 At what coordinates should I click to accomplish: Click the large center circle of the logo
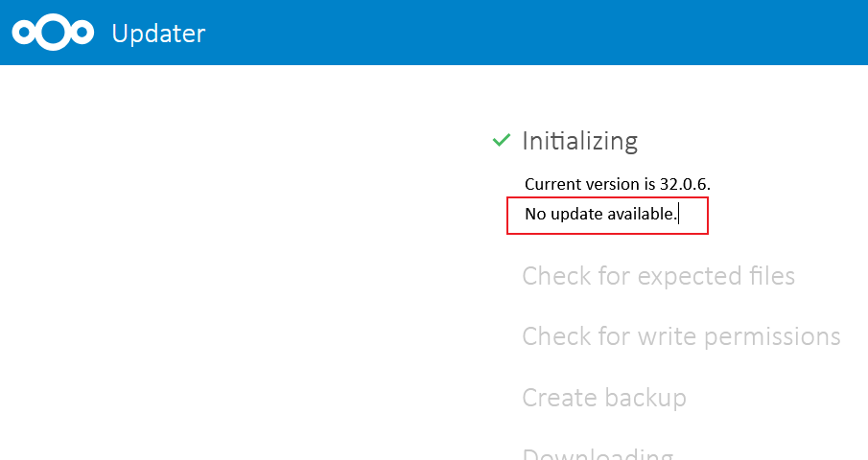53,33
